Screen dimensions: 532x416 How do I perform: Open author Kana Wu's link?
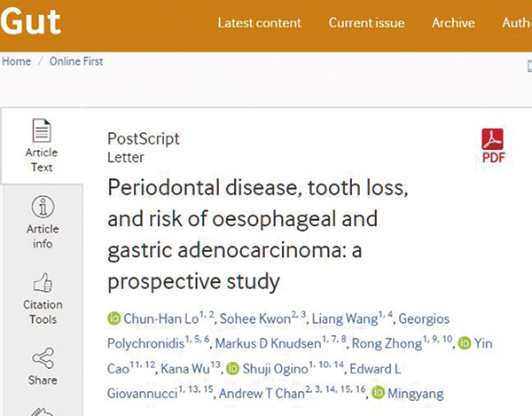coord(185,368)
